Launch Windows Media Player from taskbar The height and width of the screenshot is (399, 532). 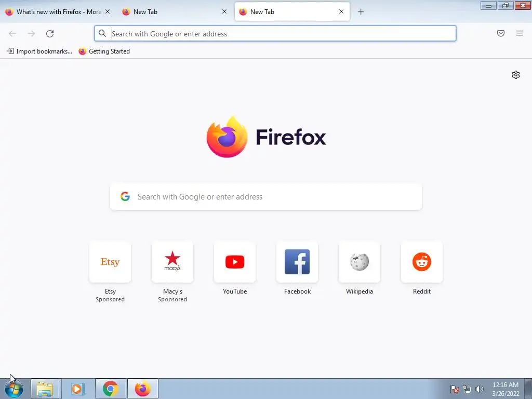[77, 389]
